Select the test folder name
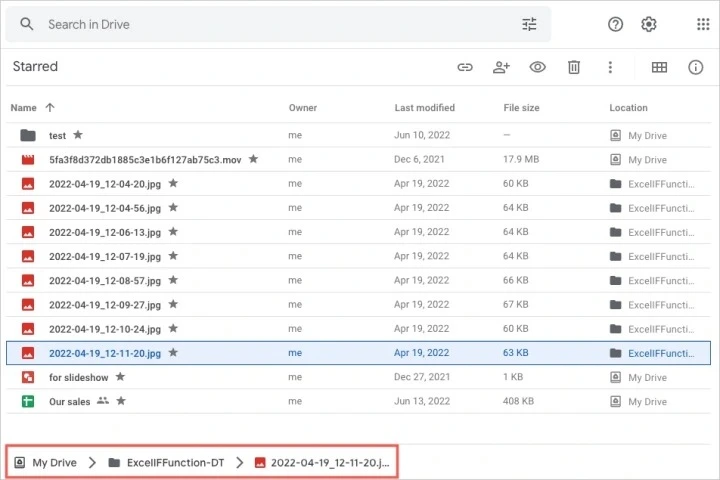This screenshot has width=720, height=480. tap(57, 136)
